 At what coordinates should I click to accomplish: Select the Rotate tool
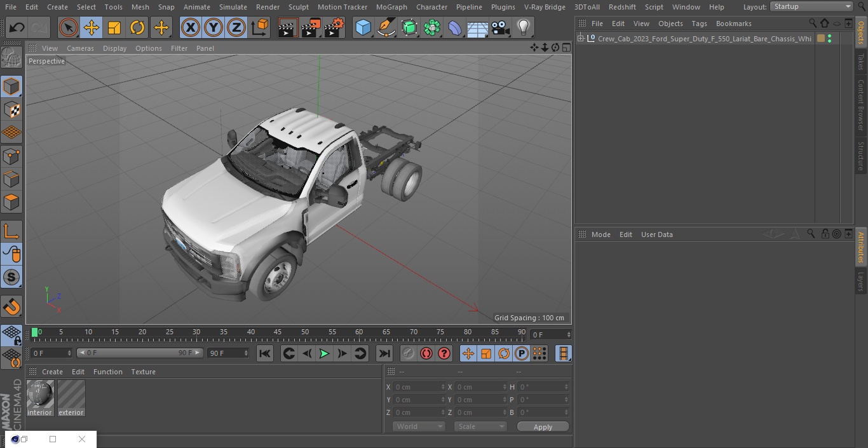[137, 27]
